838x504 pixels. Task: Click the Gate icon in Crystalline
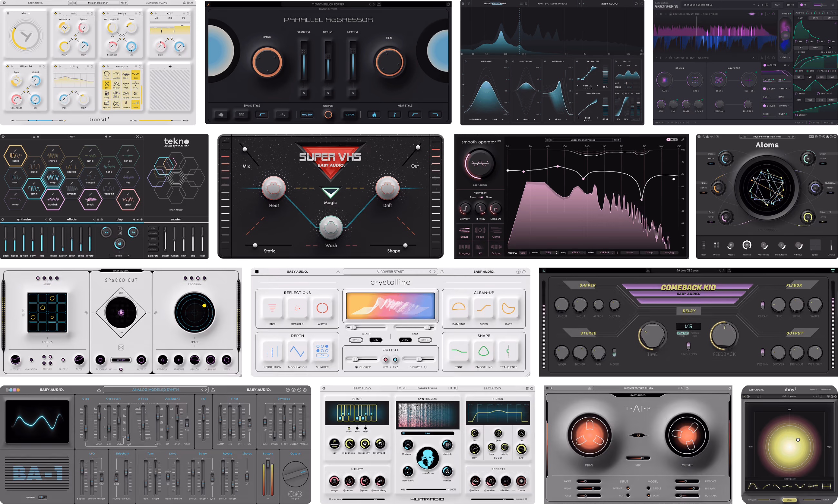[509, 308]
